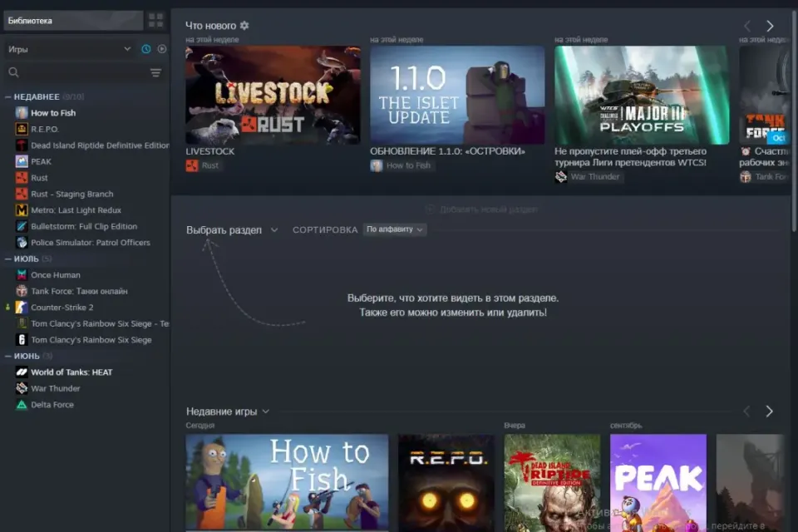Click Police Simulator: Patrol Officers icon
Image resolution: width=798 pixels, height=532 pixels.
(22, 243)
